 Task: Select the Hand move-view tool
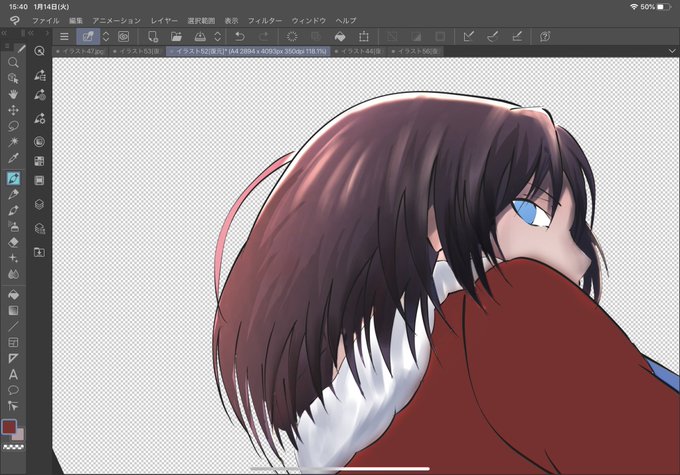[x=13, y=94]
